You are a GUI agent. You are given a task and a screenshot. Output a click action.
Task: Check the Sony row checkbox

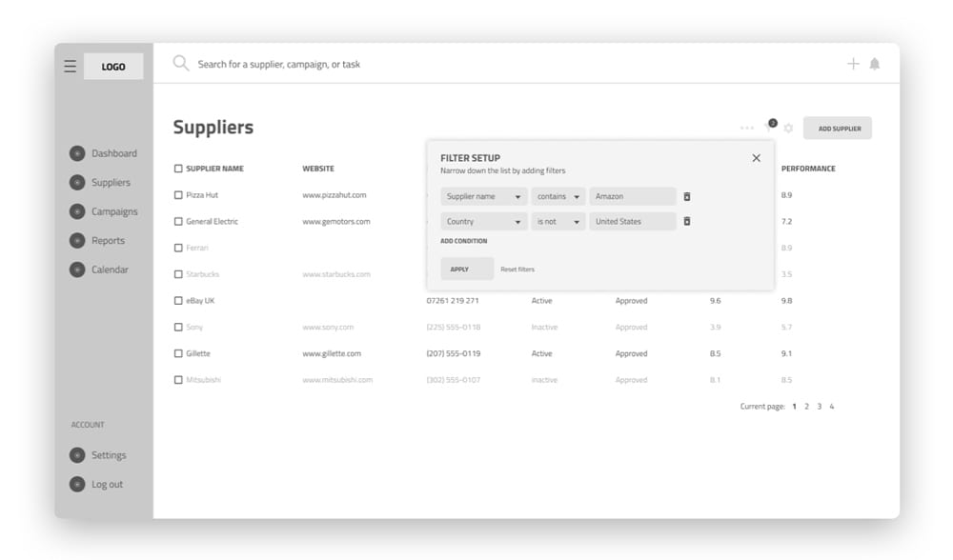click(x=178, y=328)
